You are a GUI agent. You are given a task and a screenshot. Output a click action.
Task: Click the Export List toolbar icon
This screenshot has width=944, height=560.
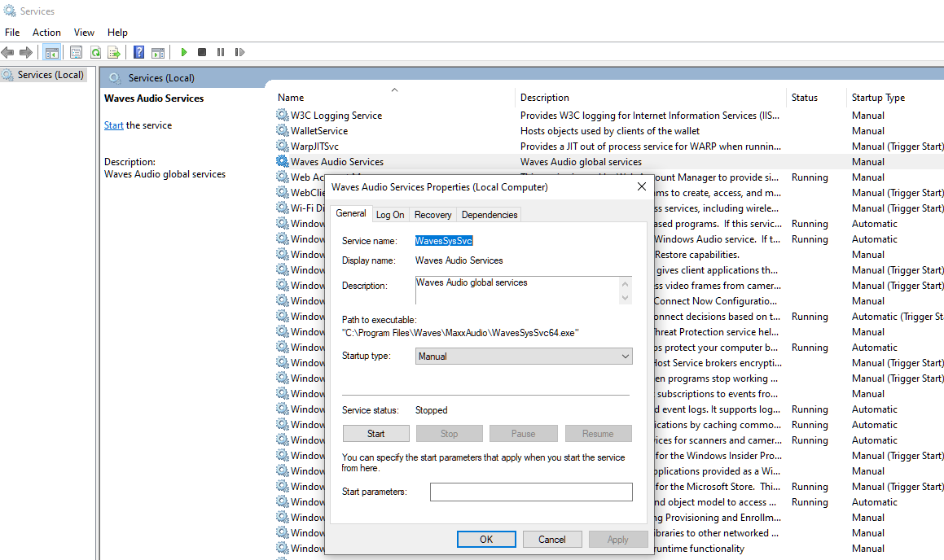[x=114, y=52]
